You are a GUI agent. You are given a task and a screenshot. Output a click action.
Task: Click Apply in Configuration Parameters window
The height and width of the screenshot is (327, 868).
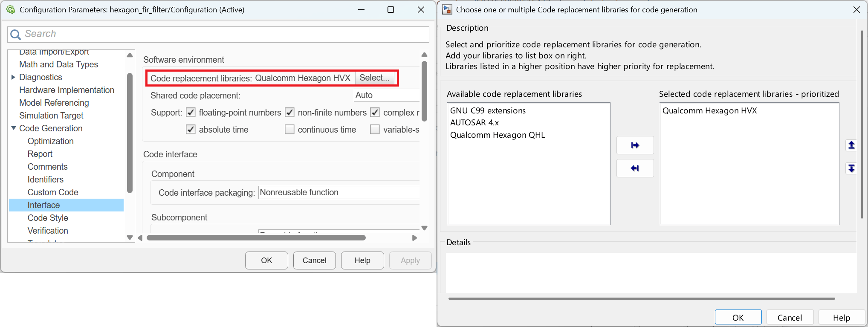410,260
